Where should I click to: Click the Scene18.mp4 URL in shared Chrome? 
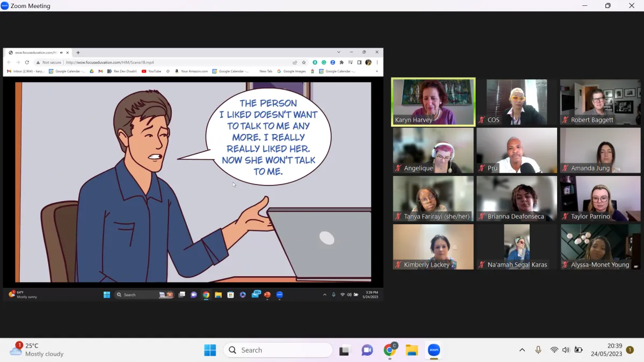(110, 62)
